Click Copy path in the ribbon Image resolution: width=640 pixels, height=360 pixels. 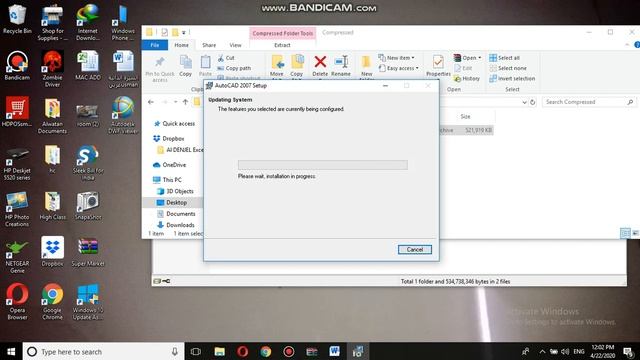pos(234,68)
